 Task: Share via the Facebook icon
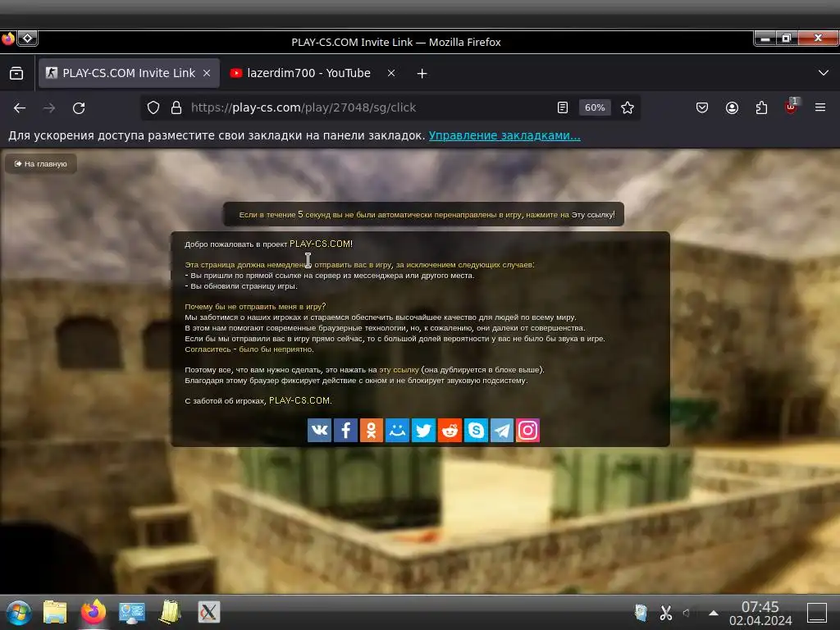coord(345,430)
